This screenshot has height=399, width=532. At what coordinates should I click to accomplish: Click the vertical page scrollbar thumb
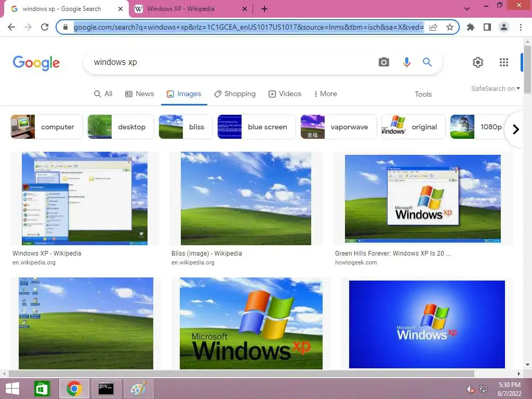[527, 70]
